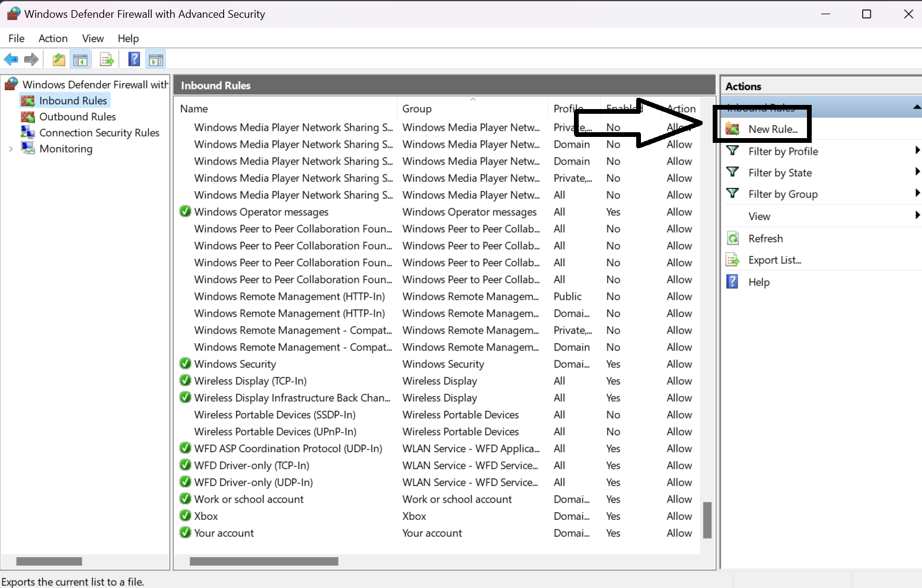Open the Filter by Profile submenu arrow
This screenshot has width=922, height=588.
point(917,151)
